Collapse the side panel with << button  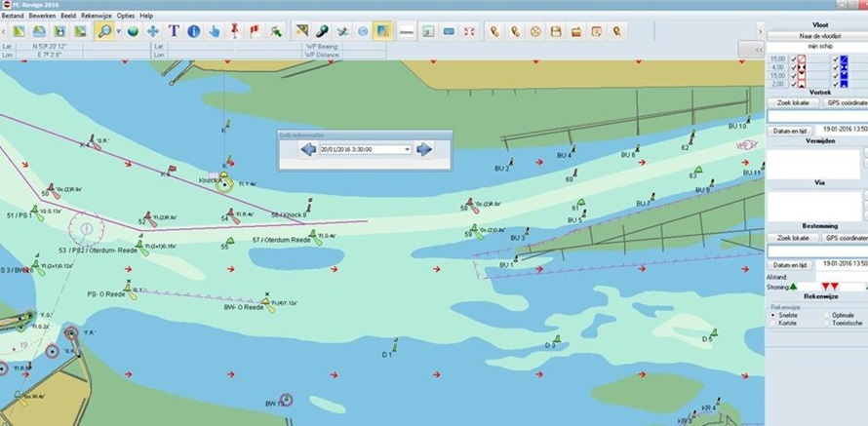click(x=758, y=48)
